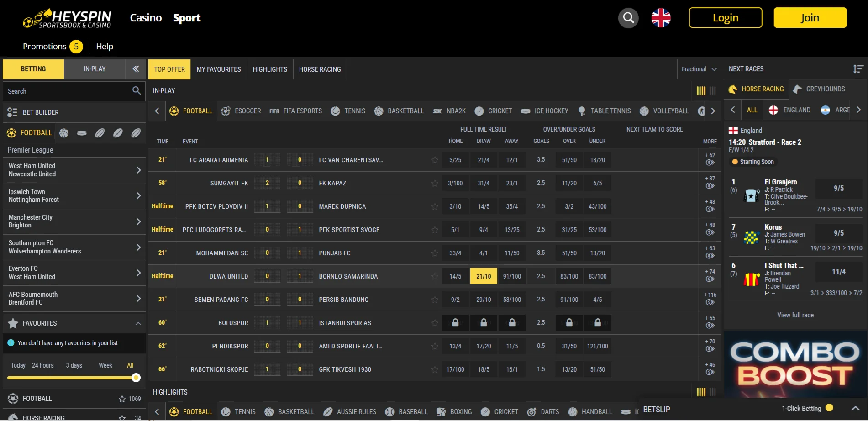868x421 pixels.
Task: Select Darts in Highlights sports bar
Action: click(543, 412)
